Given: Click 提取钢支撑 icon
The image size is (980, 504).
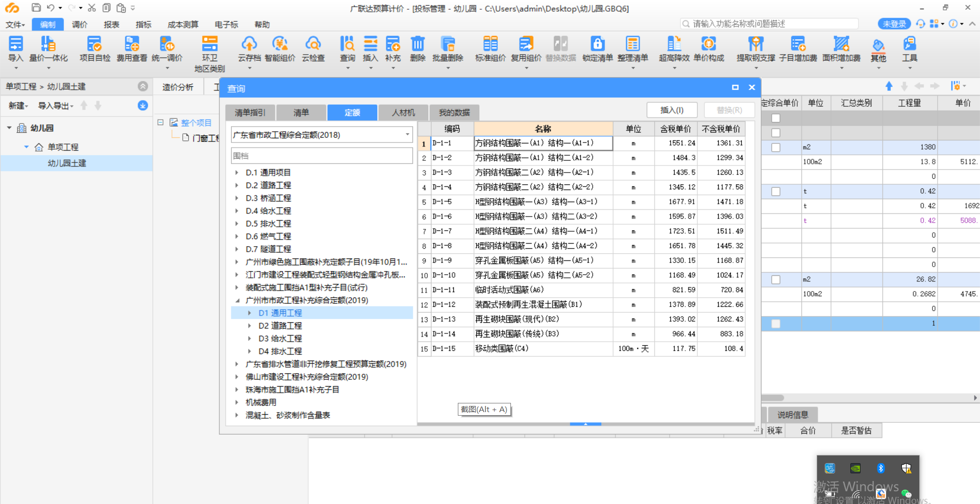Looking at the screenshot, I should pyautogui.click(x=755, y=50).
